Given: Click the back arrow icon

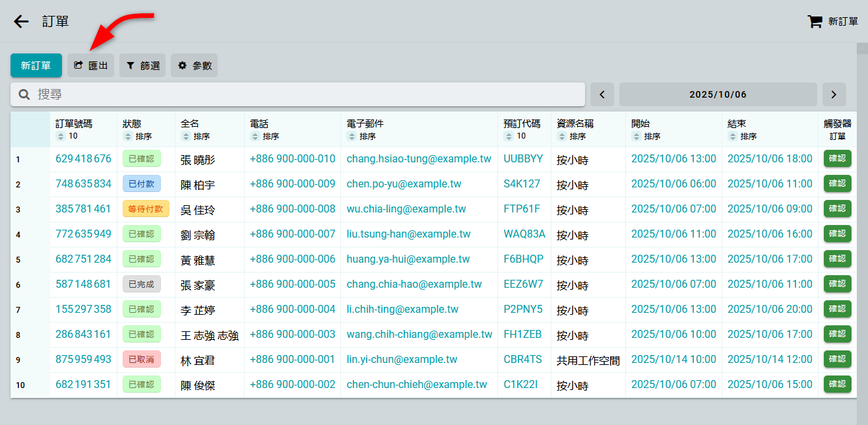Looking at the screenshot, I should [21, 22].
